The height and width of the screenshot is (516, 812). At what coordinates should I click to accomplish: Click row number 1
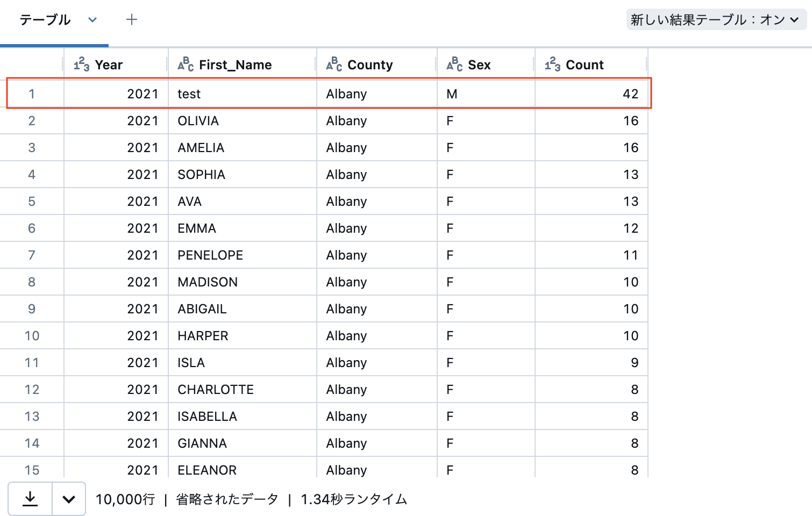tap(32, 94)
